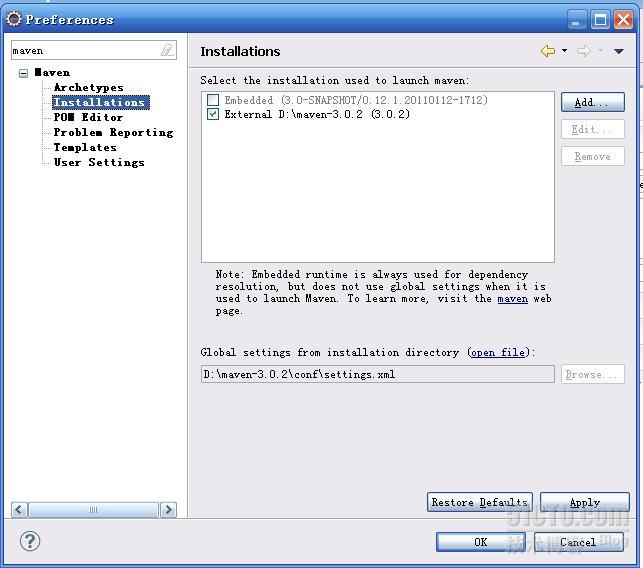The image size is (643, 568).
Task: Select the Maven root tree item
Action: pyautogui.click(x=52, y=73)
